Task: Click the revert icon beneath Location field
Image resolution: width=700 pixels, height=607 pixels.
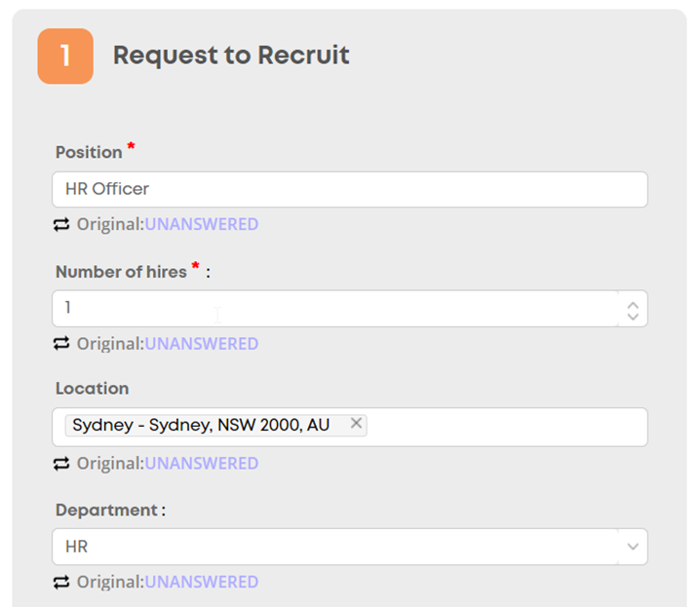Action: 61,464
